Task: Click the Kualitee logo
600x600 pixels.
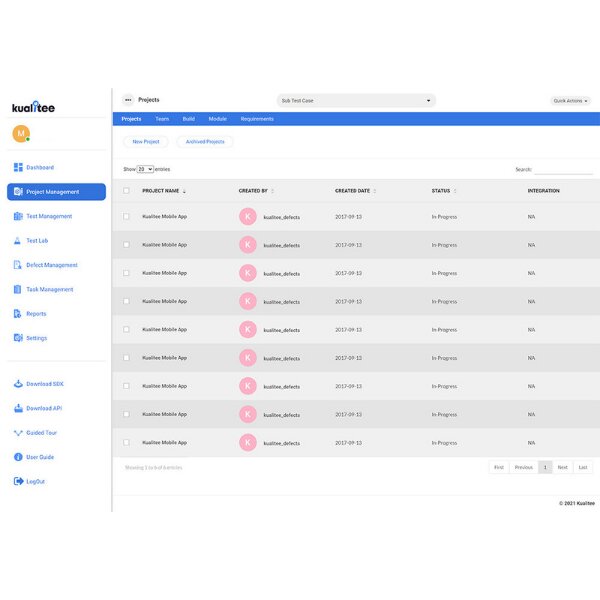Action: [x=33, y=107]
